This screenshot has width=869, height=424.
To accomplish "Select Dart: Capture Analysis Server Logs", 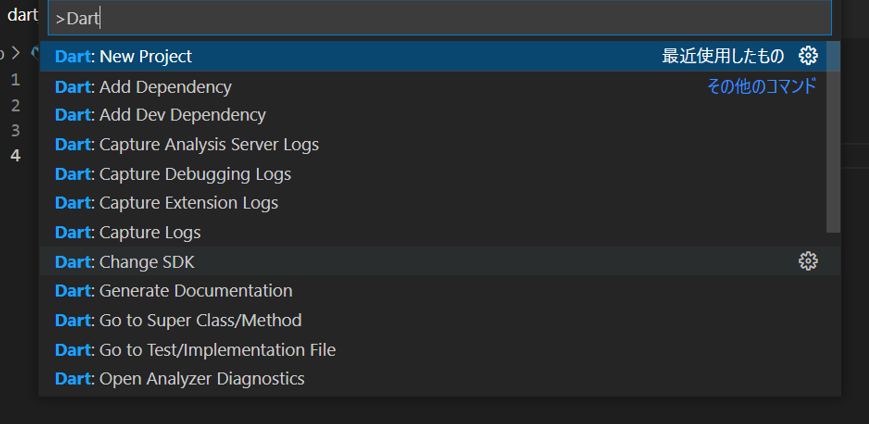I will coord(432,145).
